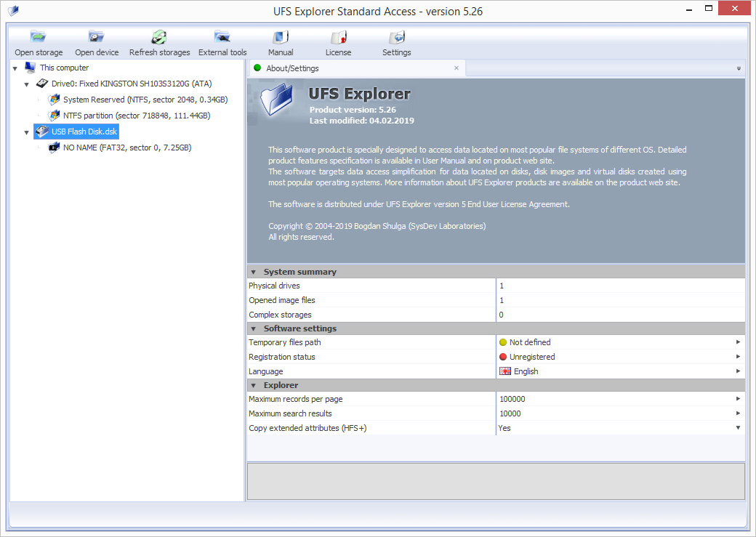Click the NTFS partition icon
This screenshot has width=756, height=537.
click(x=54, y=116)
